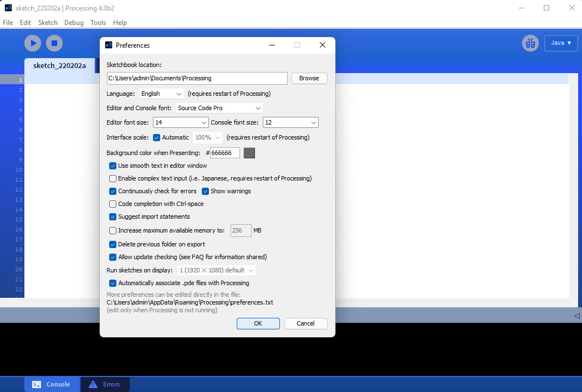The width and height of the screenshot is (582, 392).
Task: Open the Sketch menu
Action: point(48,23)
